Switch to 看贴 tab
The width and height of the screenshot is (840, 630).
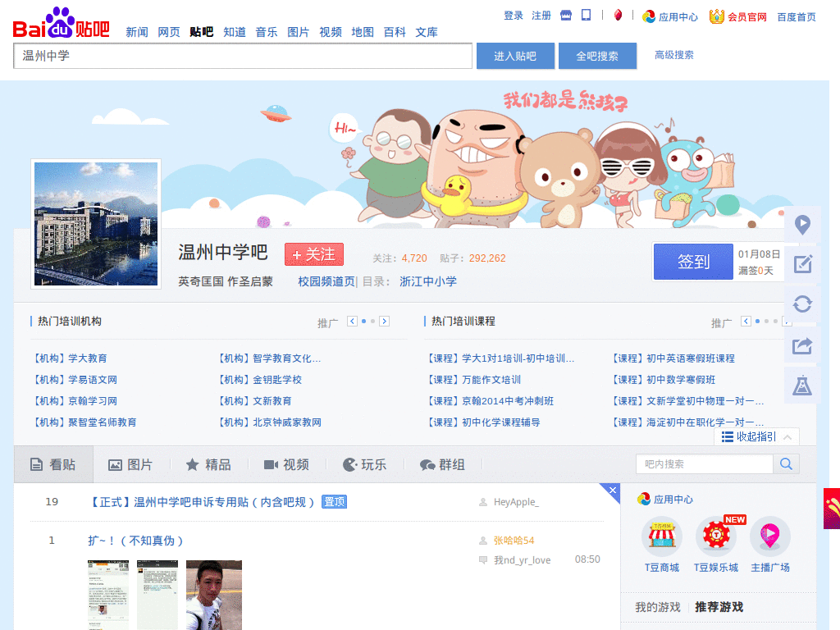click(53, 464)
